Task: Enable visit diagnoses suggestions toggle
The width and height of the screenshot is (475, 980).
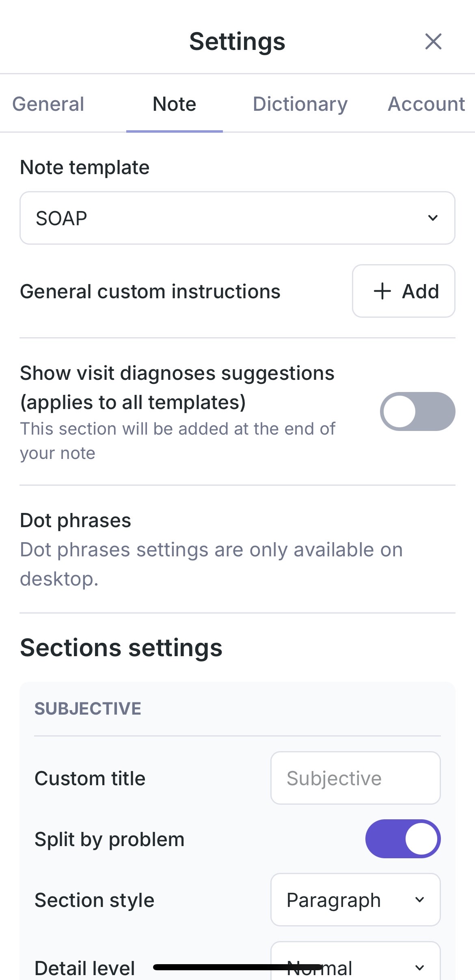Action: tap(417, 411)
